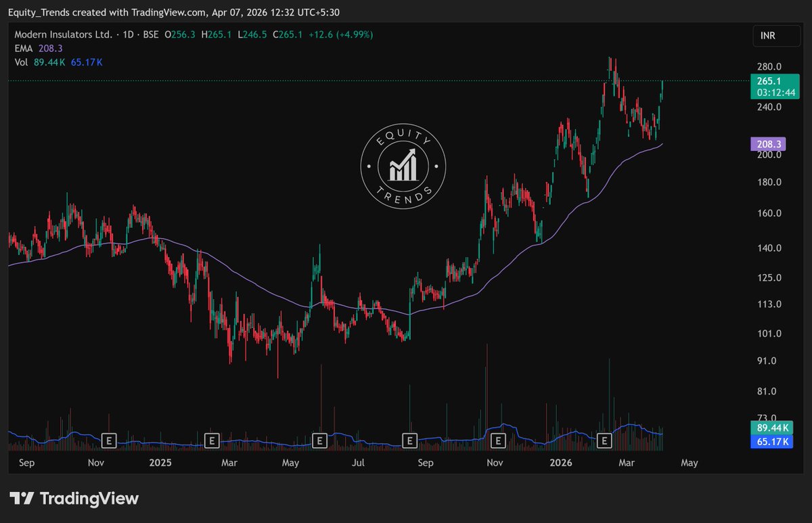Screen dimensions: 812x523
Task: Click the 2026 label on time axis
Action: tap(562, 463)
